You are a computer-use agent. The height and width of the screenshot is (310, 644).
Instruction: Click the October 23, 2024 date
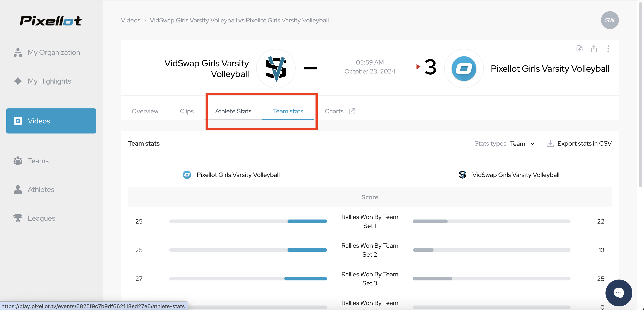tap(369, 71)
